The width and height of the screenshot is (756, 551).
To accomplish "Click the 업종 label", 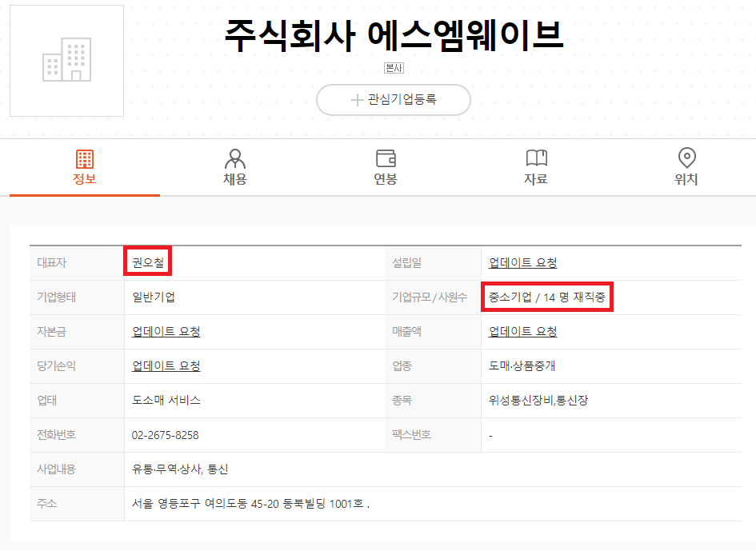I will coord(402,366).
